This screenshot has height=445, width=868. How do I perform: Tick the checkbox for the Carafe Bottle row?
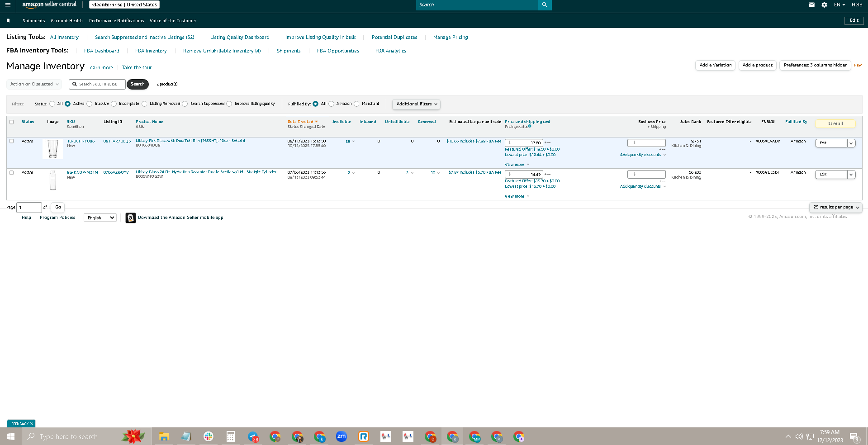pos(12,173)
